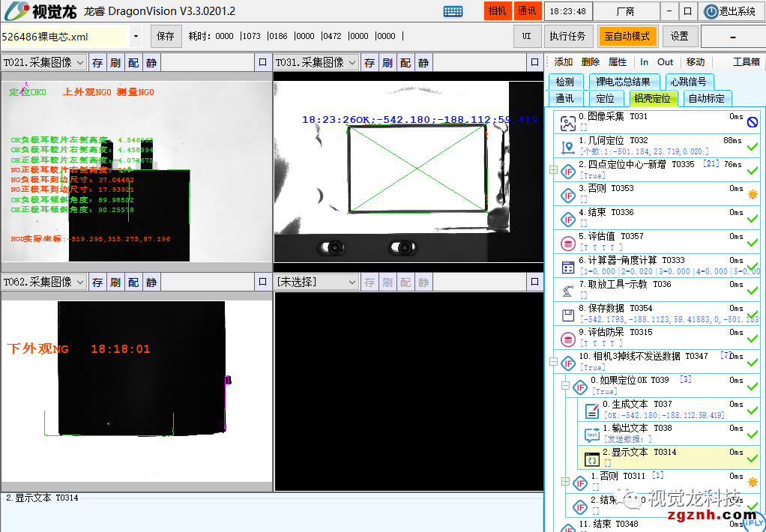766x532 pixels.
Task: Click the robot arm 取放工具 T036 icon
Action: [568, 290]
